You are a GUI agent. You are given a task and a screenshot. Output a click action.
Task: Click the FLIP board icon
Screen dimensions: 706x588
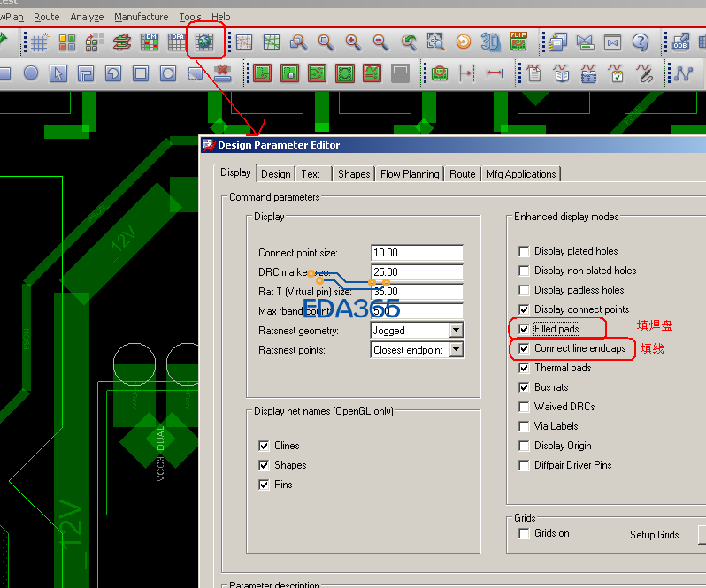coord(518,42)
